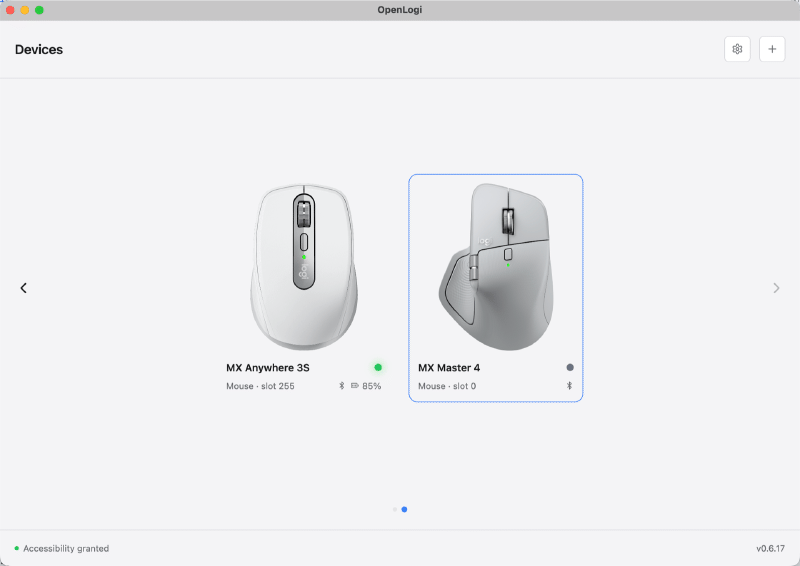Open settings with the gear icon

point(737,49)
